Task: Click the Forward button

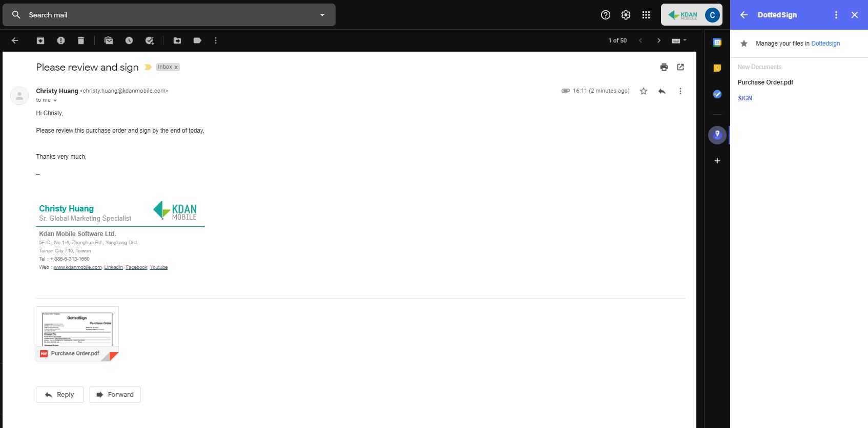Action: pos(115,395)
